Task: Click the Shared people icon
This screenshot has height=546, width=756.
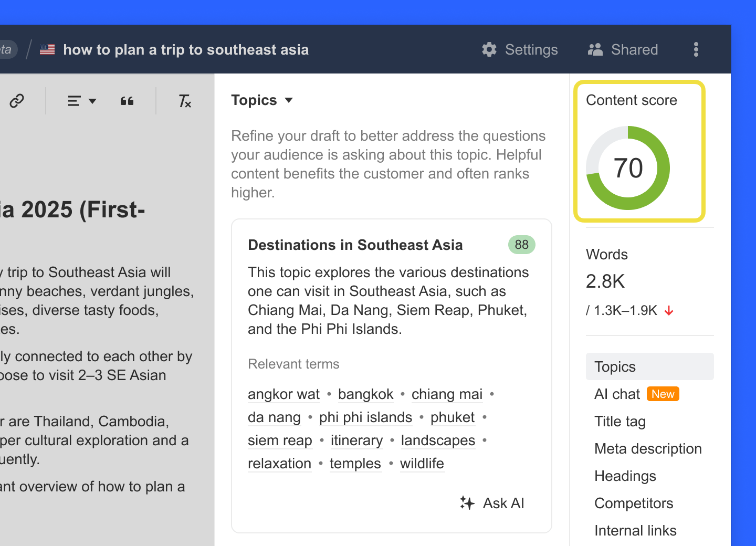Action: pyautogui.click(x=595, y=49)
